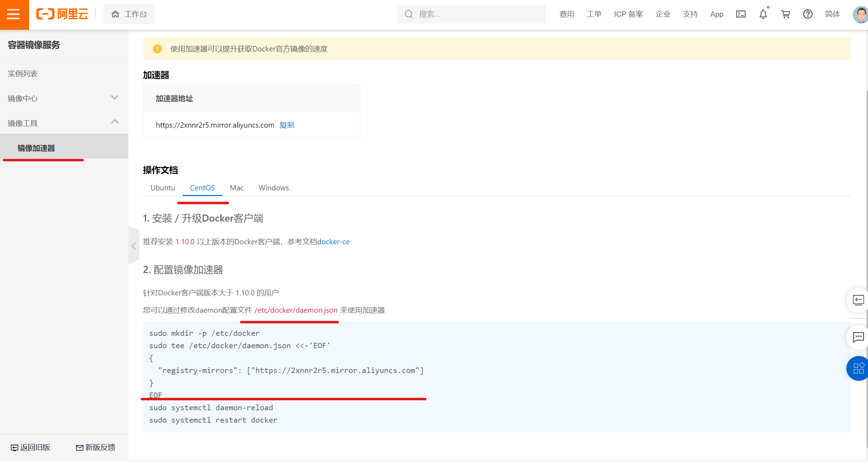Open the blue floating apps grid button
The width and height of the screenshot is (868, 462).
[858, 368]
